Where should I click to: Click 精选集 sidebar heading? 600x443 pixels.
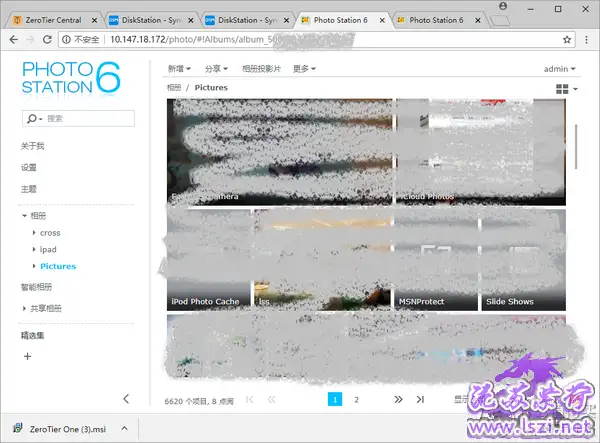pos(33,336)
